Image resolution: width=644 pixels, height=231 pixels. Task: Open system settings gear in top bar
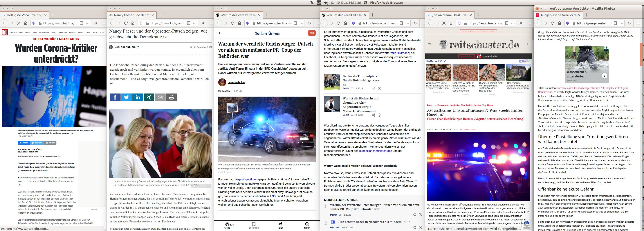365,2
